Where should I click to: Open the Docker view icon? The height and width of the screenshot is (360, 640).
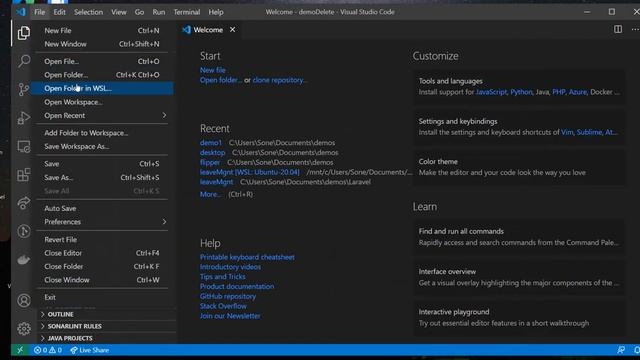pyautogui.click(x=24, y=260)
